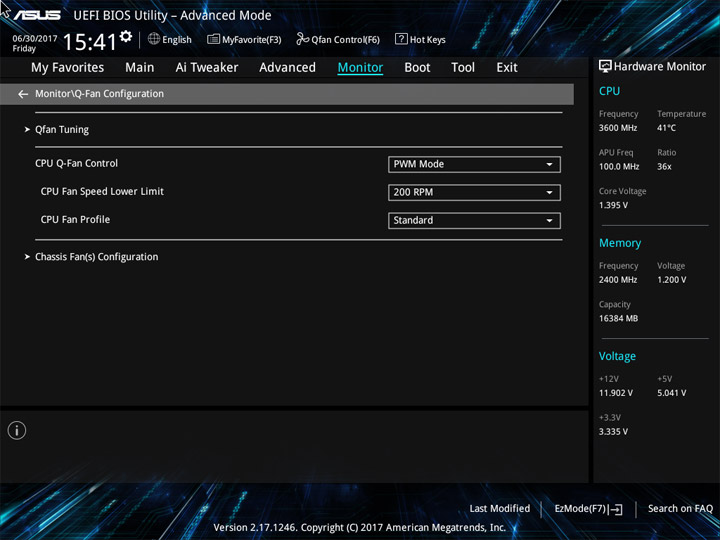Show the Hot Keys list

coord(420,39)
